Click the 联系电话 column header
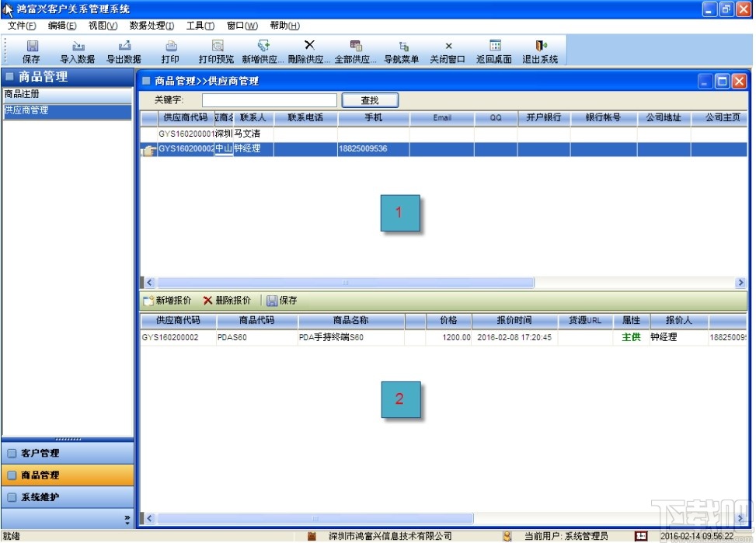The image size is (756, 543). tap(305, 117)
